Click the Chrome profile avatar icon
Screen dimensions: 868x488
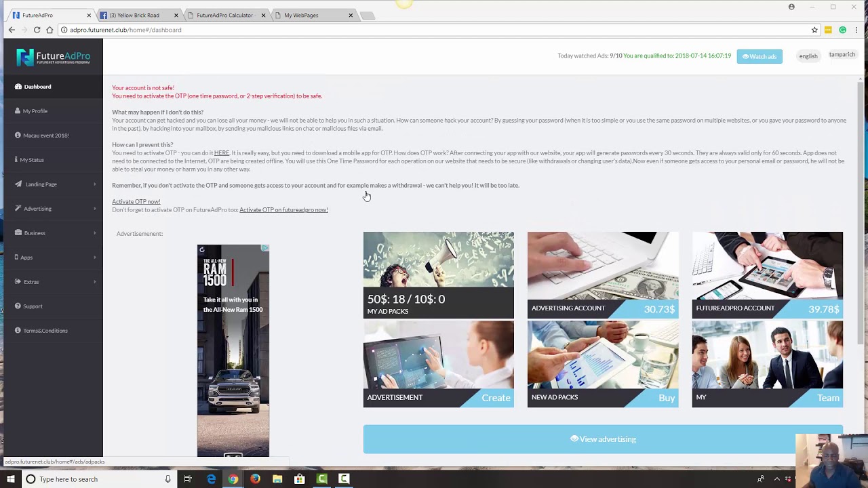tap(791, 7)
